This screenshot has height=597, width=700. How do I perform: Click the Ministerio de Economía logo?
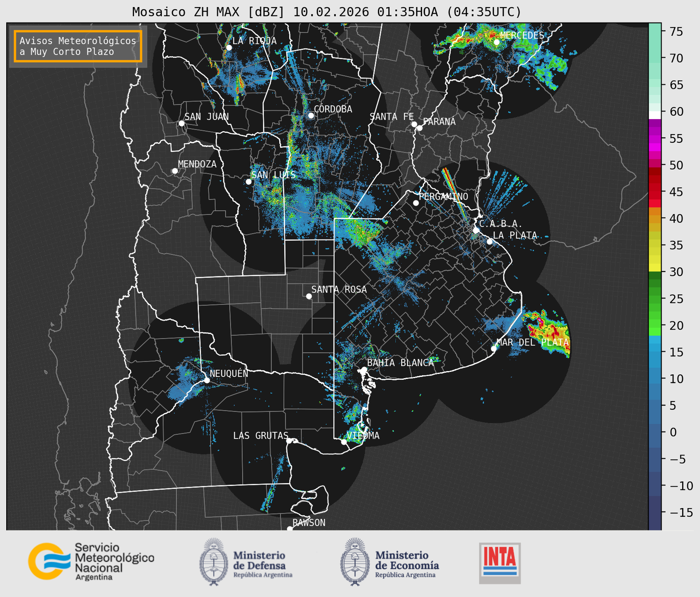pos(389,562)
